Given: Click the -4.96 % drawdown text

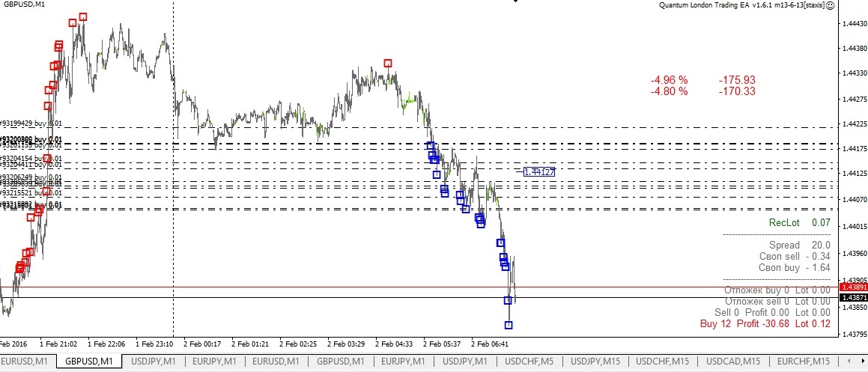Looking at the screenshot, I should (669, 81).
